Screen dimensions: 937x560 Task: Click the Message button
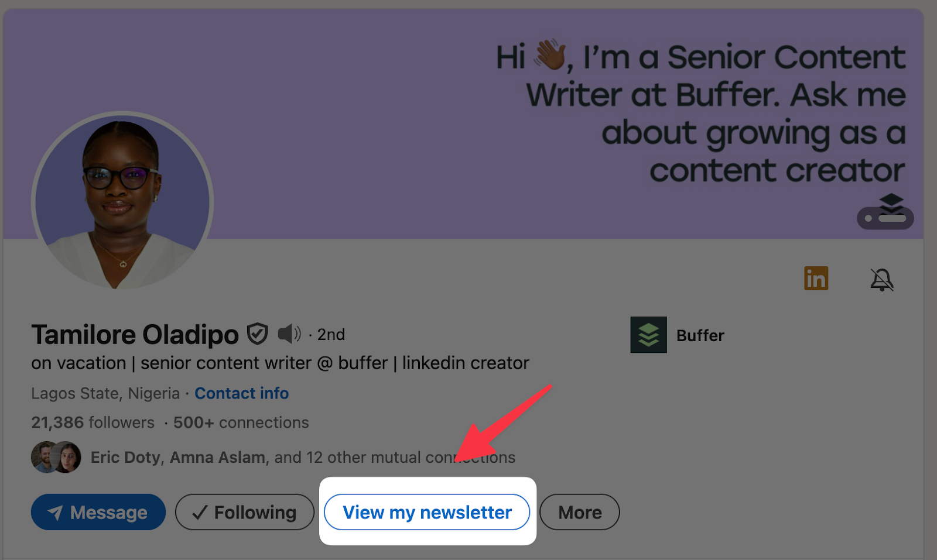tap(98, 512)
